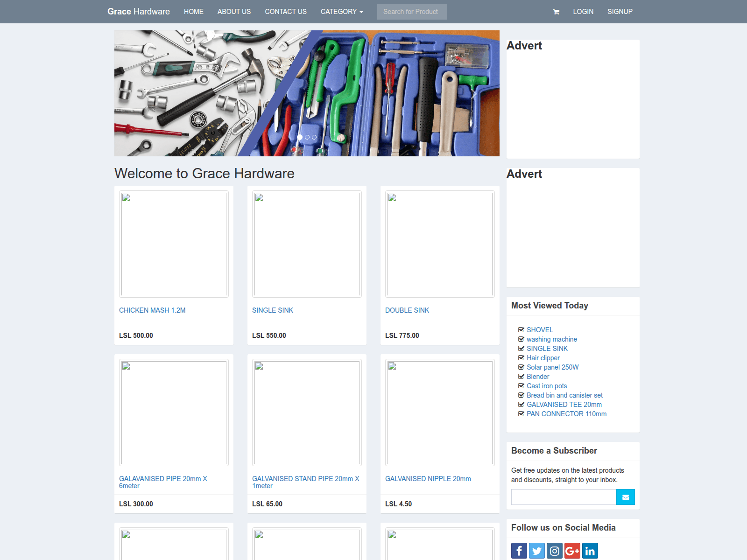Open the LinkedIn page
747x560 pixels.
(x=590, y=551)
